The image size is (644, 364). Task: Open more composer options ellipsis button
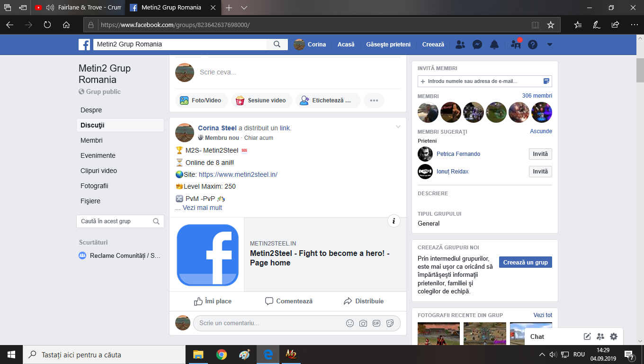pyautogui.click(x=374, y=100)
